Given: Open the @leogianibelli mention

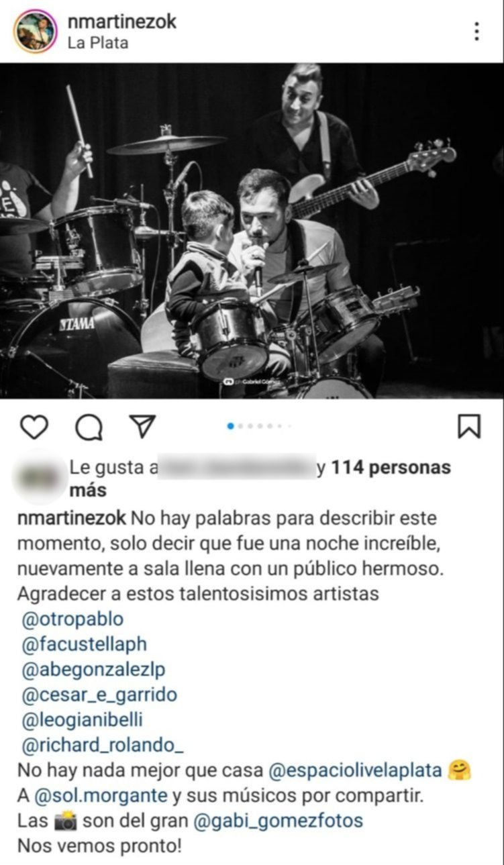Looking at the screenshot, I should pyautogui.click(x=83, y=720).
